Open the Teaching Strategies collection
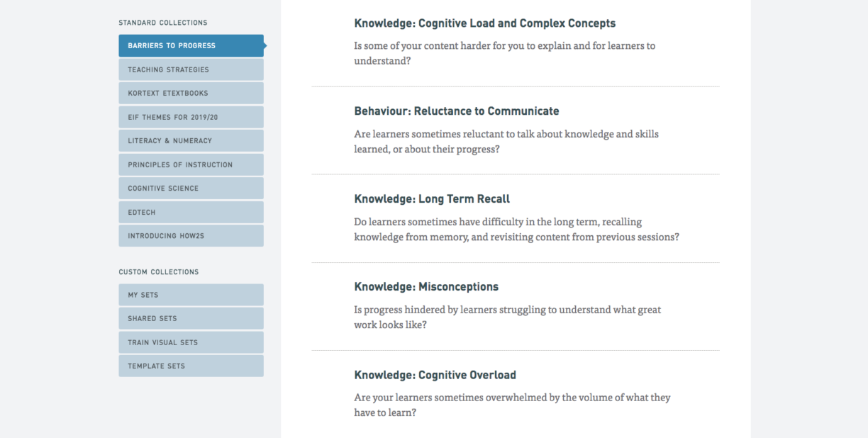868x438 pixels. click(x=191, y=69)
